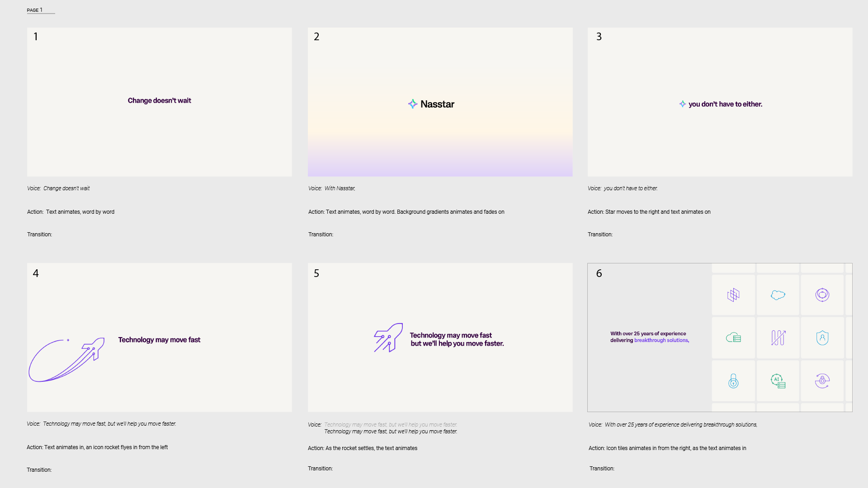
Task: Click the circular target icon tile
Action: [822, 295]
